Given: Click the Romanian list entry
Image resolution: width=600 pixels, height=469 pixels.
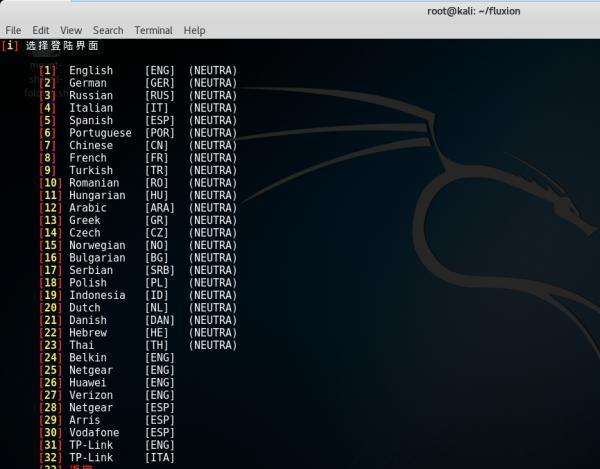Looking at the screenshot, I should [x=94, y=183].
